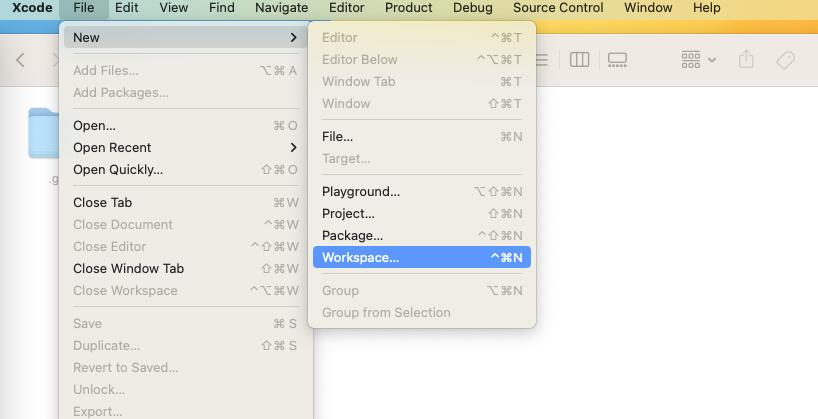The width and height of the screenshot is (818, 419).
Task: Open the Product menu
Action: pyautogui.click(x=408, y=8)
